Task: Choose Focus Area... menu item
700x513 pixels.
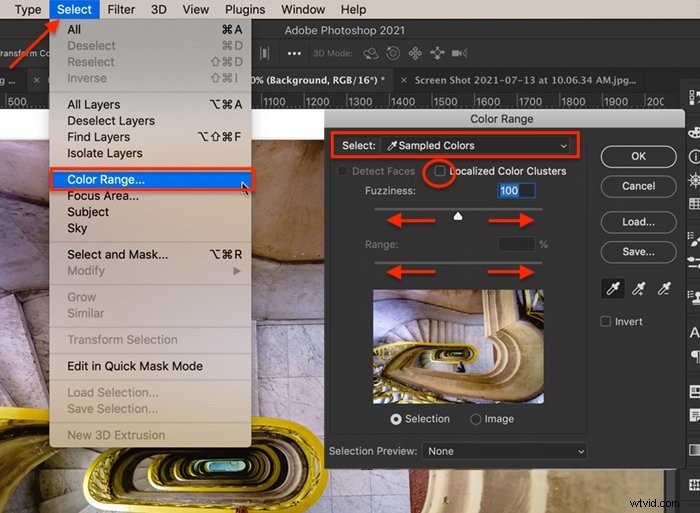Action: click(x=150, y=196)
